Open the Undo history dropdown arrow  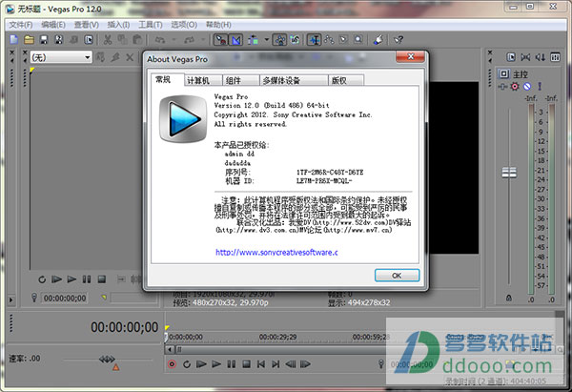pyautogui.click(x=174, y=39)
